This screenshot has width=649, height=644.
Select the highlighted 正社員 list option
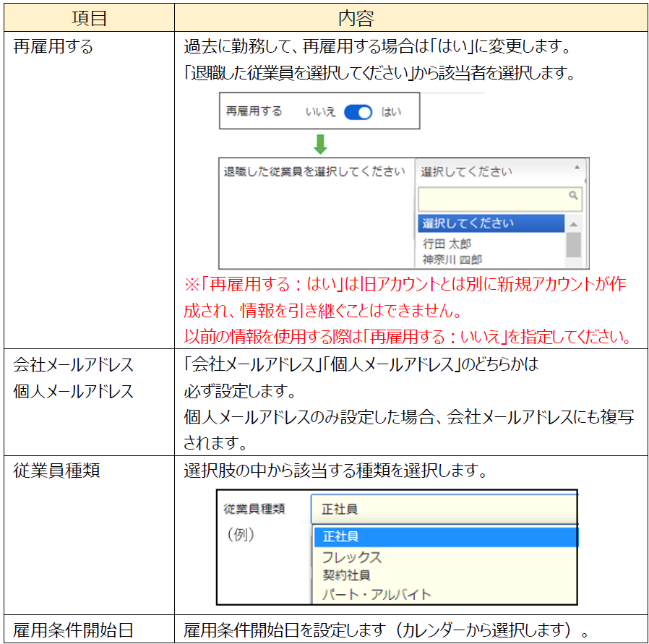pyautogui.click(x=444, y=536)
